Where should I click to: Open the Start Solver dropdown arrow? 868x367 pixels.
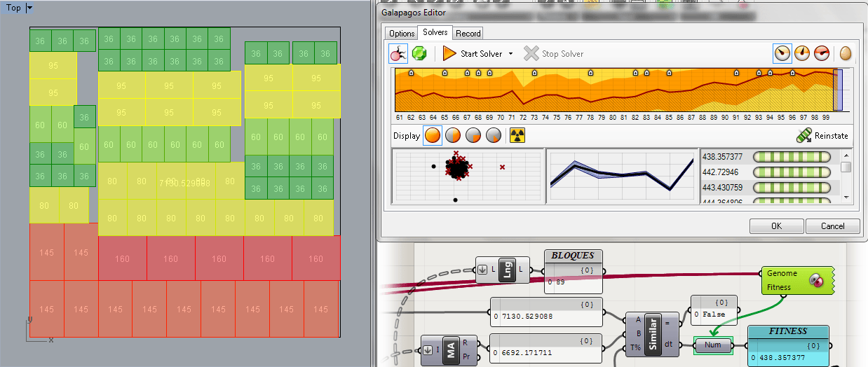(x=510, y=54)
